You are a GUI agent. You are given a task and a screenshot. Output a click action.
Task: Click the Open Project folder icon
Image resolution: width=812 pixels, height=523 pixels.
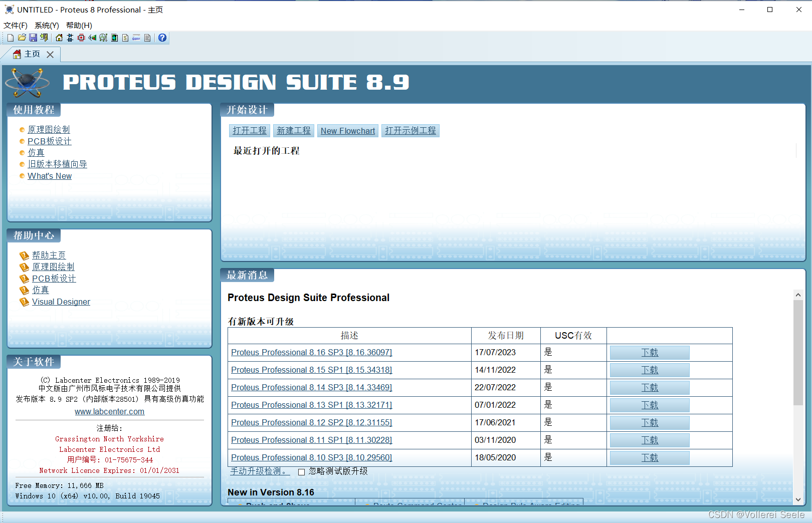(x=22, y=38)
